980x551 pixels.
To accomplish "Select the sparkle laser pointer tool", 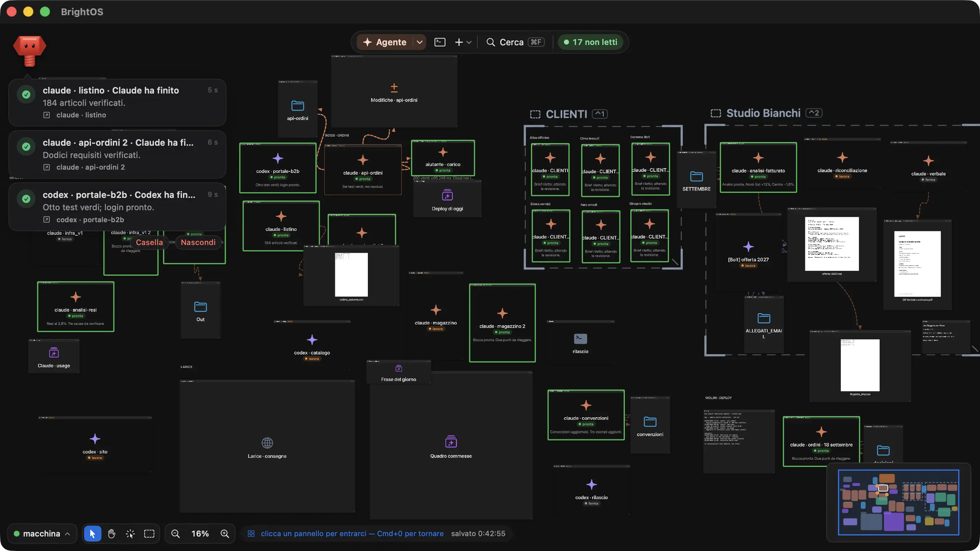I will click(x=130, y=534).
